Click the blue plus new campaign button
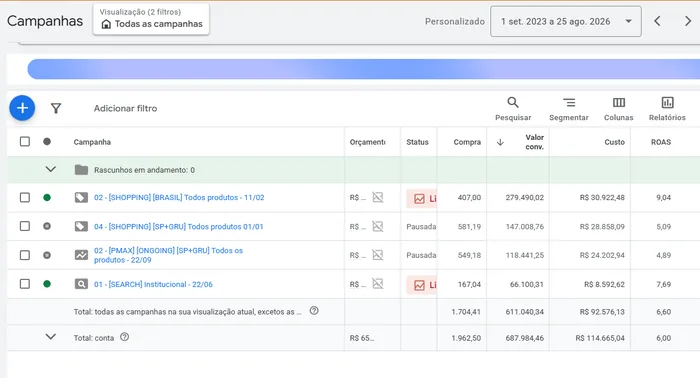Viewport: 700px width, 378px height. pos(22,108)
